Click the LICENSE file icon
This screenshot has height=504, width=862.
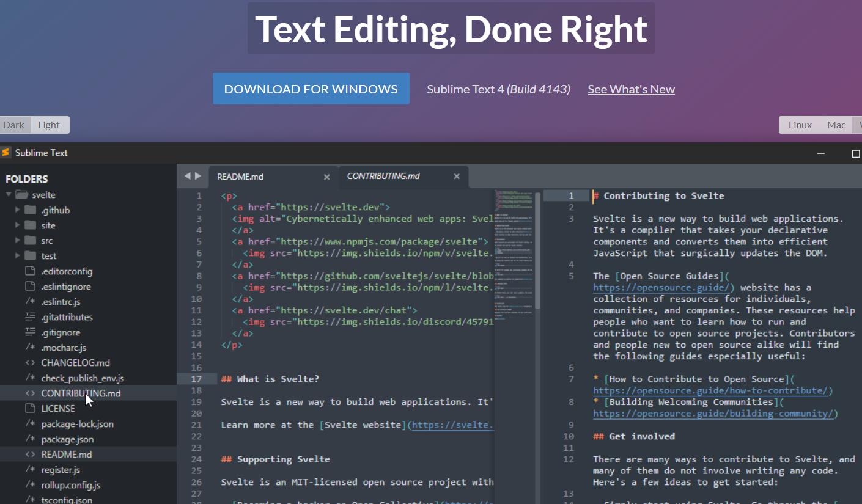coord(31,409)
